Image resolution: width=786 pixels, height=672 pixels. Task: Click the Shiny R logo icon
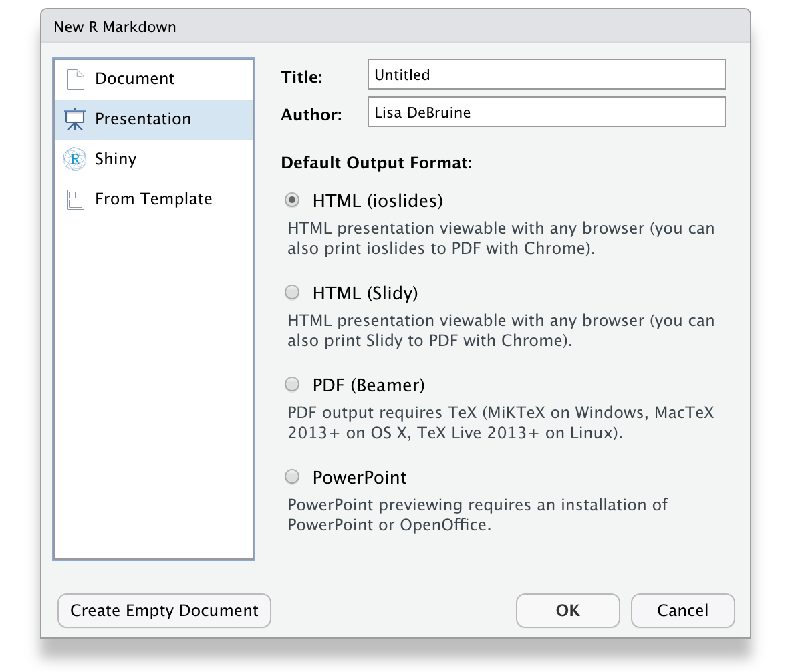tap(75, 160)
